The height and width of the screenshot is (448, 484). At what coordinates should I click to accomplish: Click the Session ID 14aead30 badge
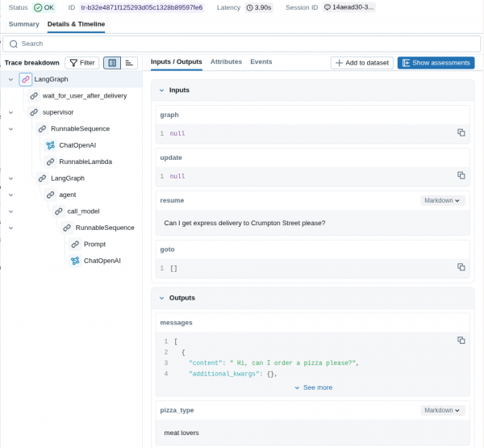click(x=349, y=7)
